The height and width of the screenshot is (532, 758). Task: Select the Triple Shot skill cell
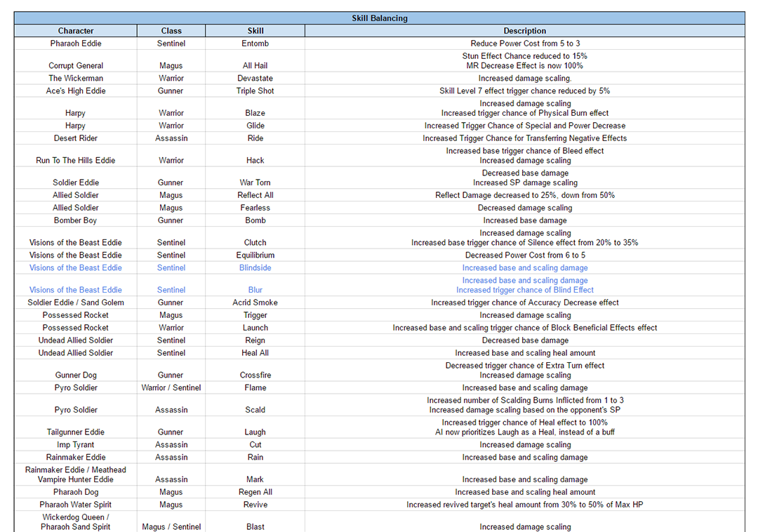pyautogui.click(x=255, y=91)
